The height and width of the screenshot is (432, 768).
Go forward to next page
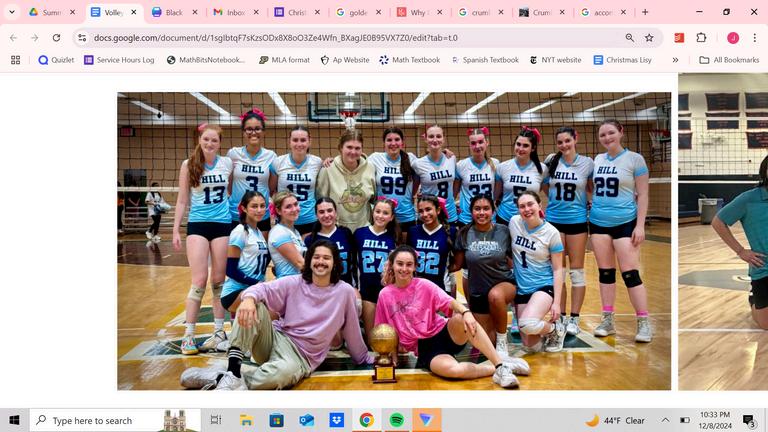[x=34, y=38]
